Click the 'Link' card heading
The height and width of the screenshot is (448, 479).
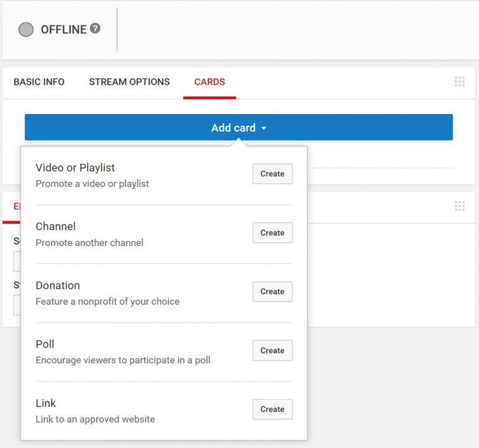46,403
